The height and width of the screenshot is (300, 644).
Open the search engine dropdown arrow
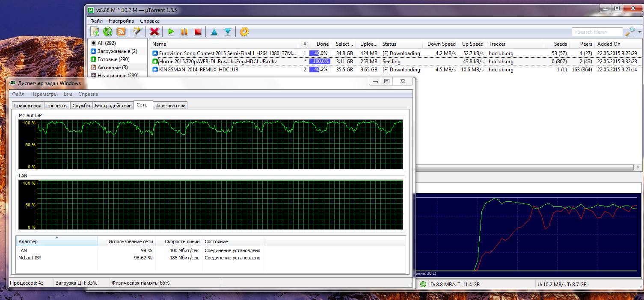tap(639, 32)
